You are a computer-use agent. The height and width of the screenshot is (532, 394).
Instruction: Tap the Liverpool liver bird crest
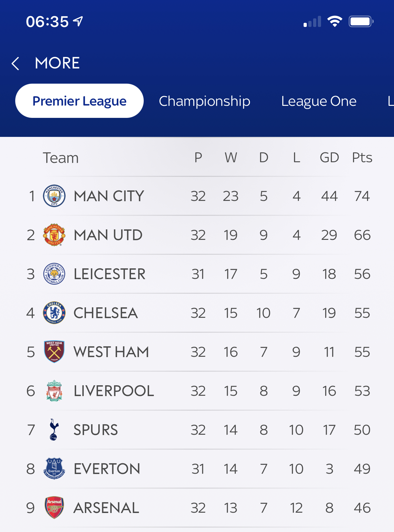[54, 391]
